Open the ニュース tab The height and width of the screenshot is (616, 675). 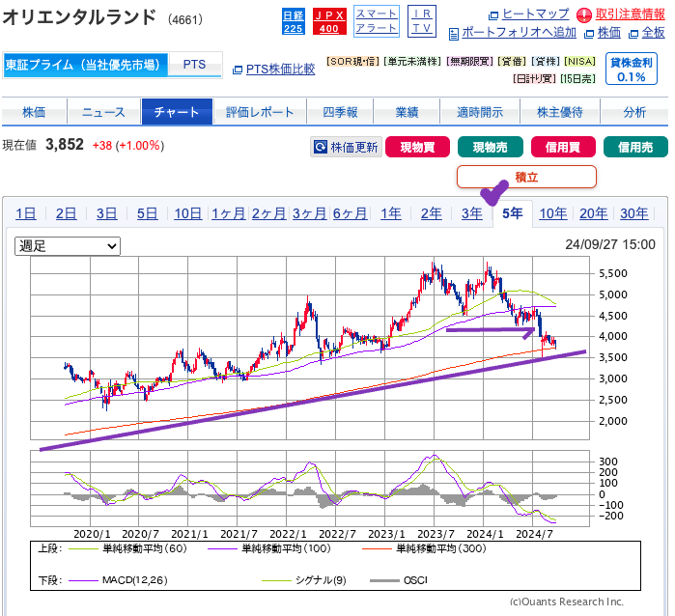coord(103,112)
